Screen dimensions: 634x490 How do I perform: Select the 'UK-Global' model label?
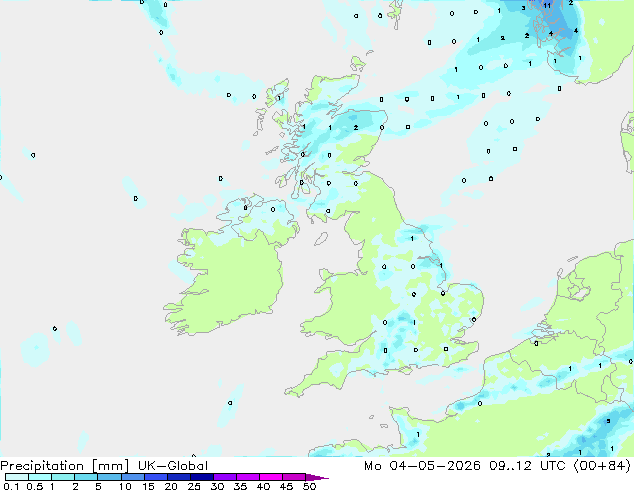point(173,466)
